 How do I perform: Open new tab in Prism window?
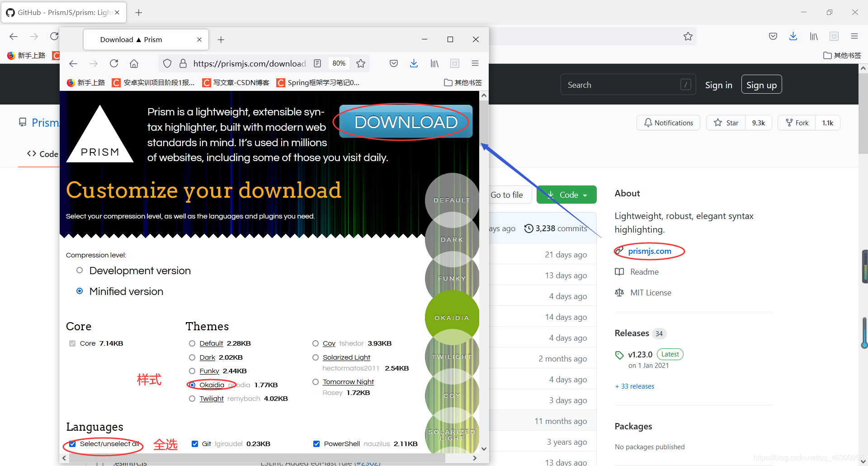[221, 40]
